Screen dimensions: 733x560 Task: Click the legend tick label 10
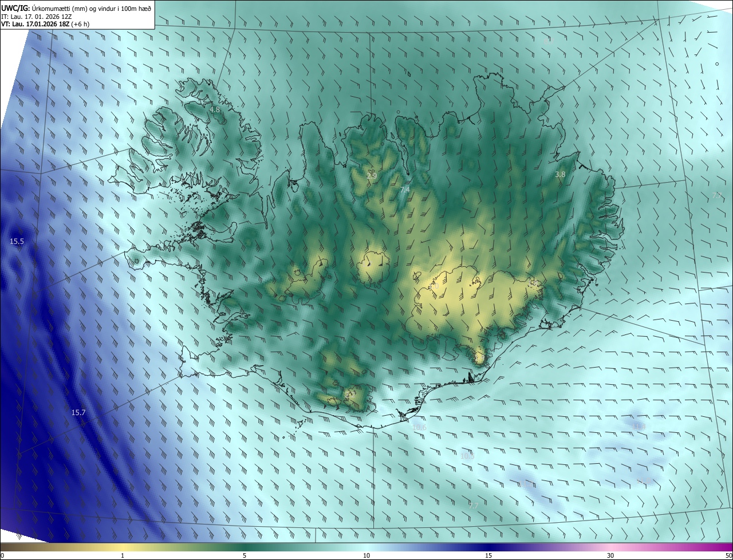point(366,555)
